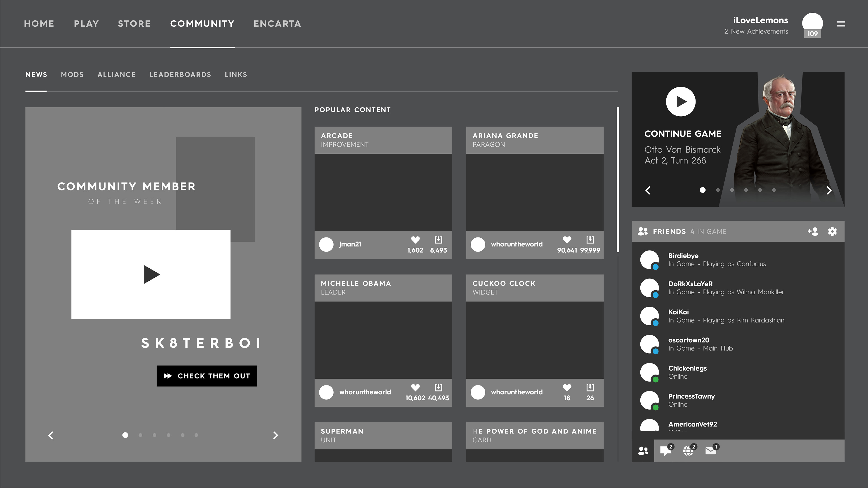Select last dot in community member carousel
868x488 pixels.
pyautogui.click(x=196, y=435)
